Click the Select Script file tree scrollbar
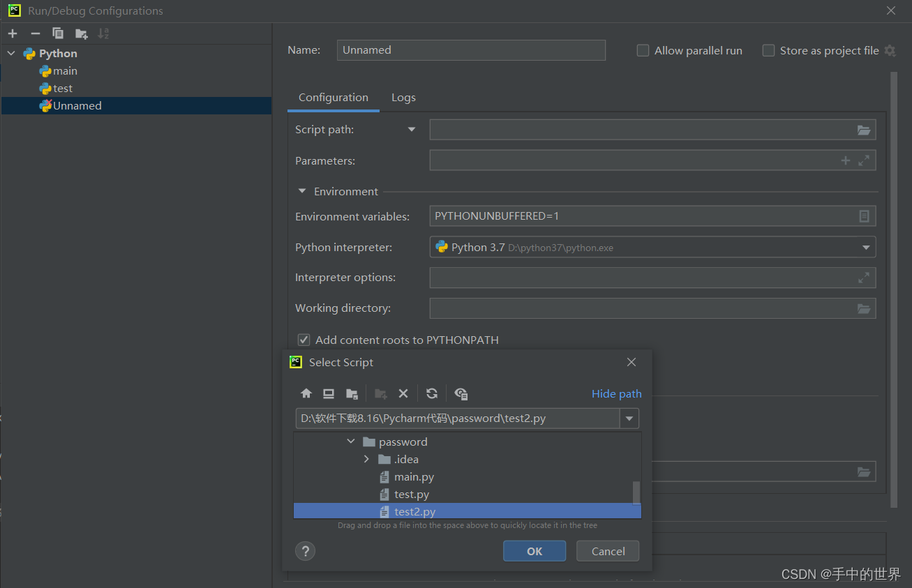Screen dimensions: 912x588 (636, 492)
